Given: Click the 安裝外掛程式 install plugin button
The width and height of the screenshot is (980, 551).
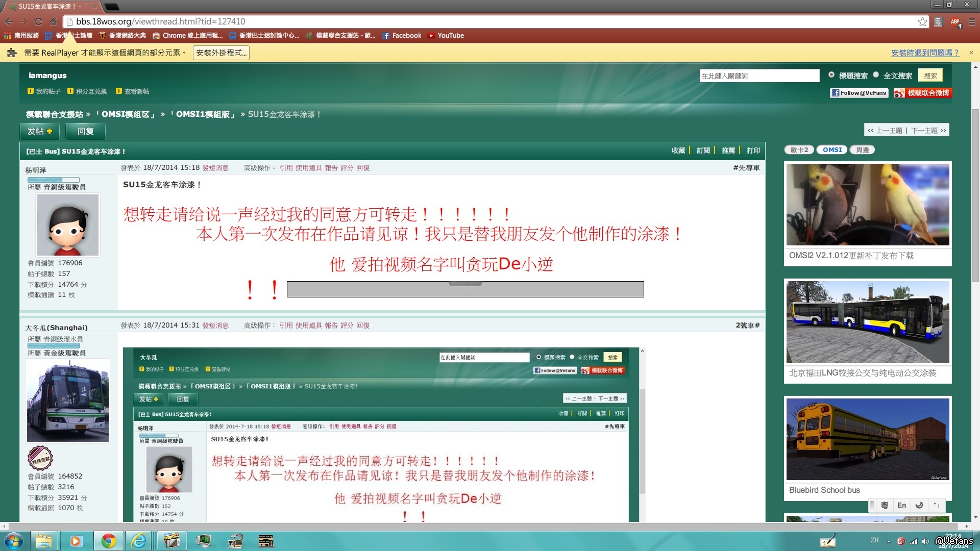Looking at the screenshot, I should point(221,53).
